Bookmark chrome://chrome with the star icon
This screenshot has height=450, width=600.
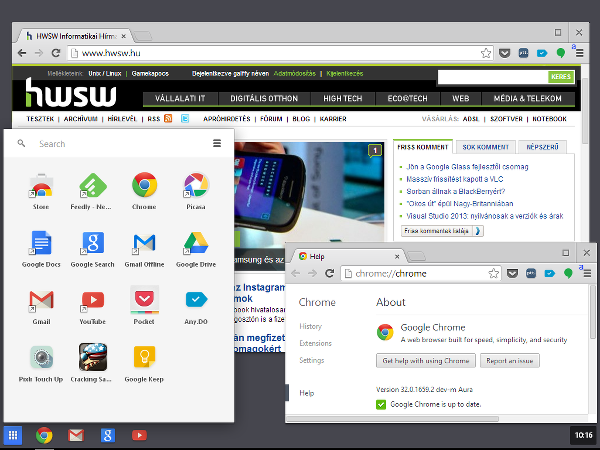click(x=494, y=273)
